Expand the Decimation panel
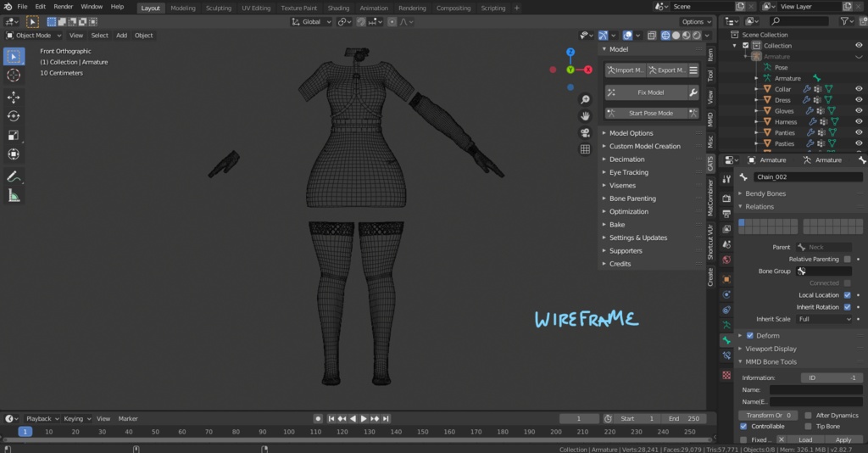This screenshot has width=868, height=453. click(x=626, y=159)
